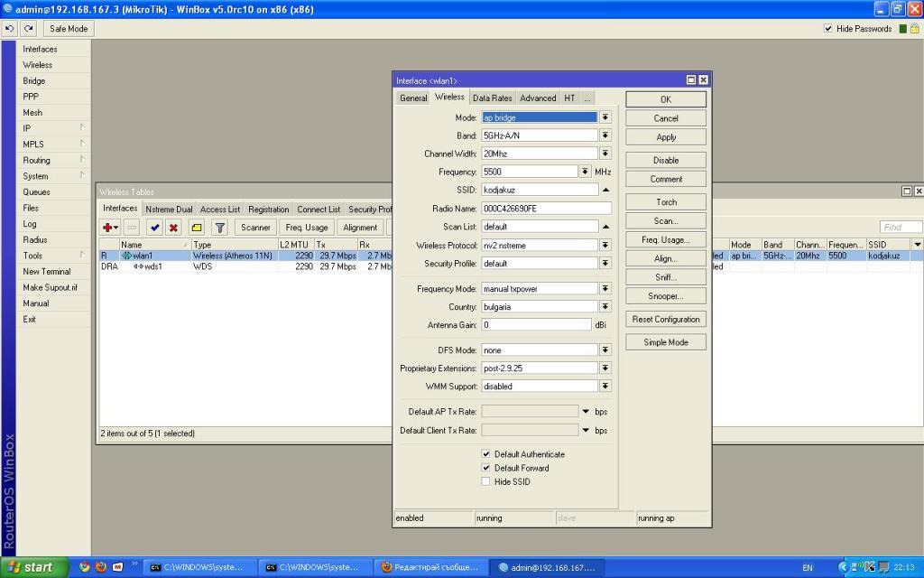Switch to the Data Rates tab
The height and width of the screenshot is (578, 924).
coord(492,98)
